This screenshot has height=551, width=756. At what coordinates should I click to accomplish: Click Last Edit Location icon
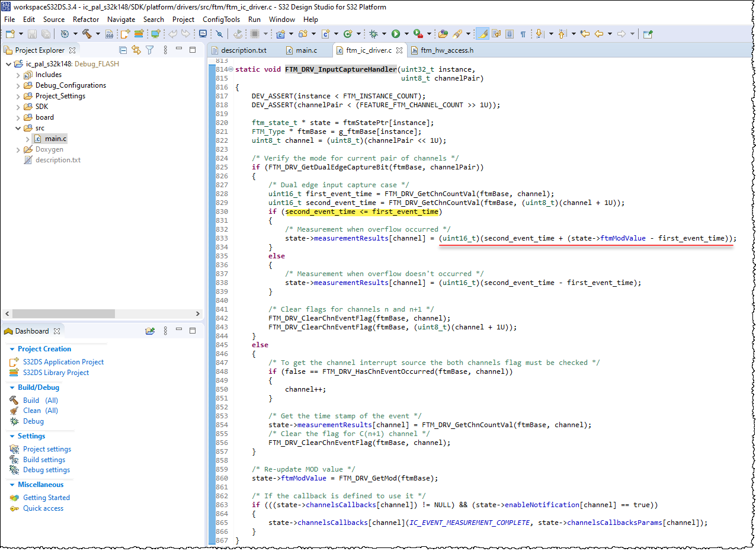pyautogui.click(x=585, y=34)
